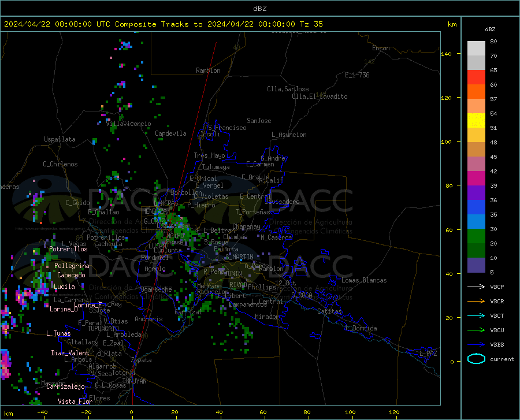Click the orange VBCR arrow in legend
The height and width of the screenshot is (420, 520).
[x=476, y=302]
